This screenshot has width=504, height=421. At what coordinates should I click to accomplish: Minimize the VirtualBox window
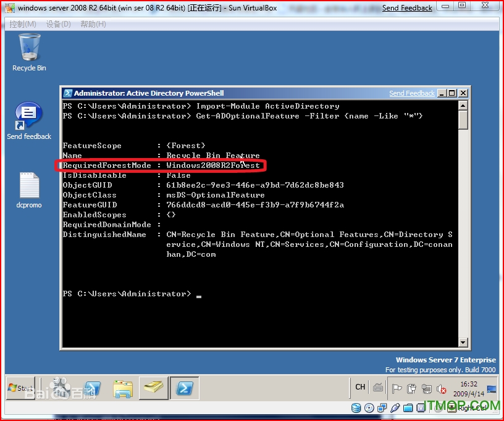tap(445, 6)
